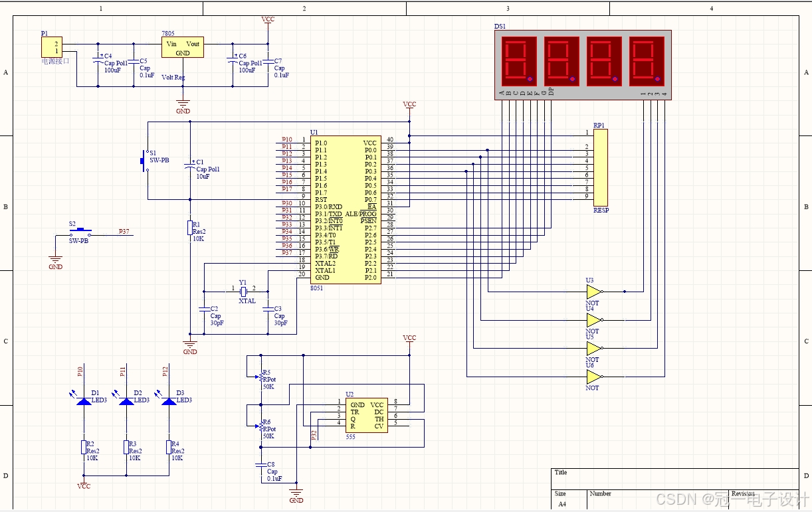The height and width of the screenshot is (512, 812).
Task: Click the A4 size value in title block
Action: [561, 504]
